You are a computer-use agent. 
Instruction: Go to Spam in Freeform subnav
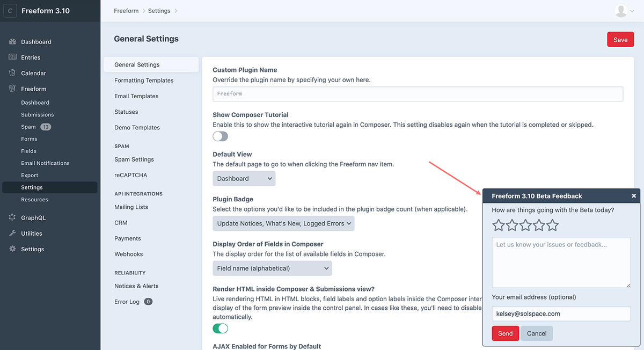tap(28, 127)
